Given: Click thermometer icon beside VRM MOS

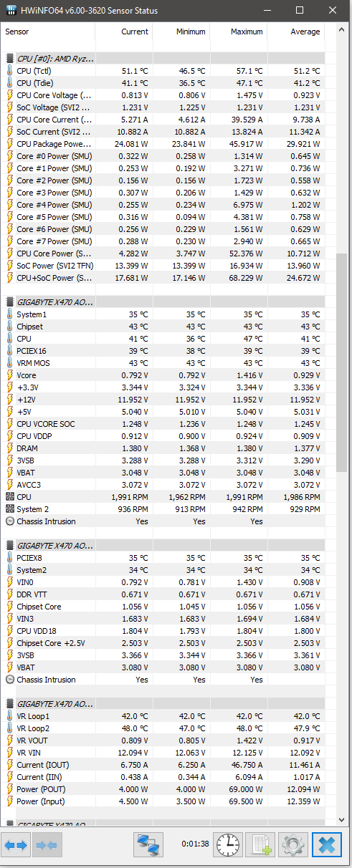Looking at the screenshot, I should (9, 363).
